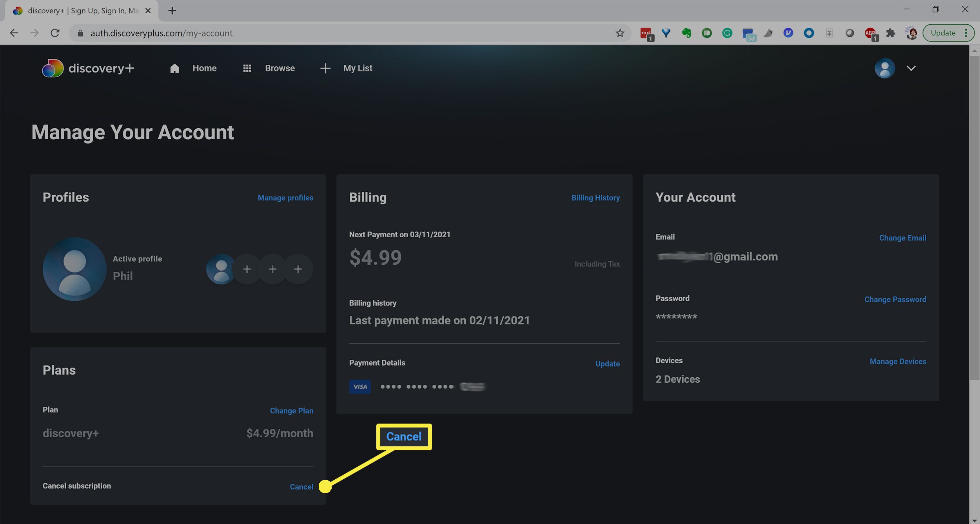Click Change Password link
Screen dimensions: 980x524
[x=895, y=299]
